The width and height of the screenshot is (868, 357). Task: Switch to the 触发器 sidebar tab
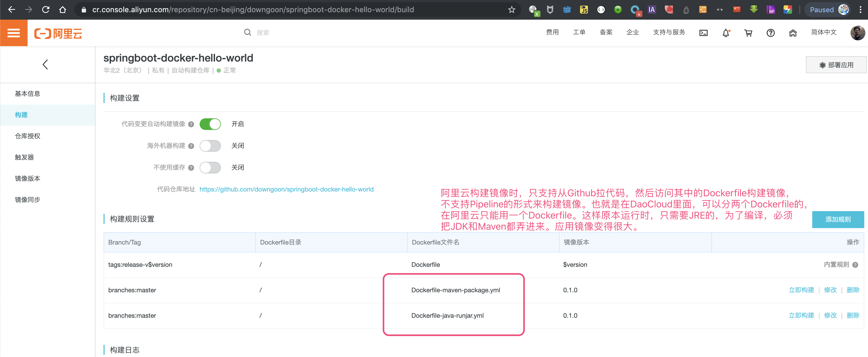[24, 157]
